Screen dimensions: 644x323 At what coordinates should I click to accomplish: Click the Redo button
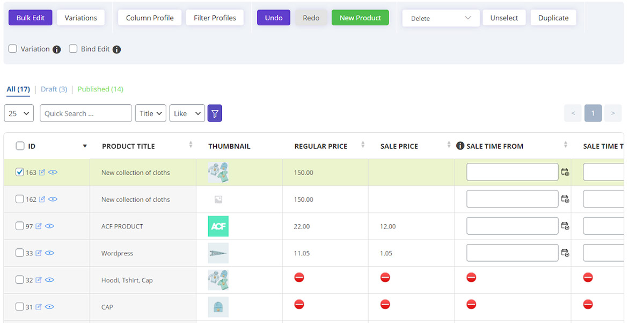point(311,18)
